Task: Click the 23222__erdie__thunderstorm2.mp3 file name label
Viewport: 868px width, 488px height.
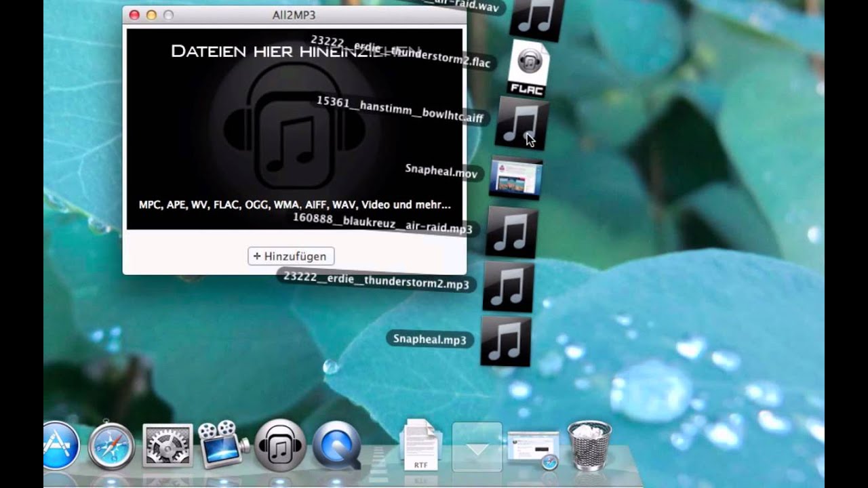Action: (x=376, y=280)
